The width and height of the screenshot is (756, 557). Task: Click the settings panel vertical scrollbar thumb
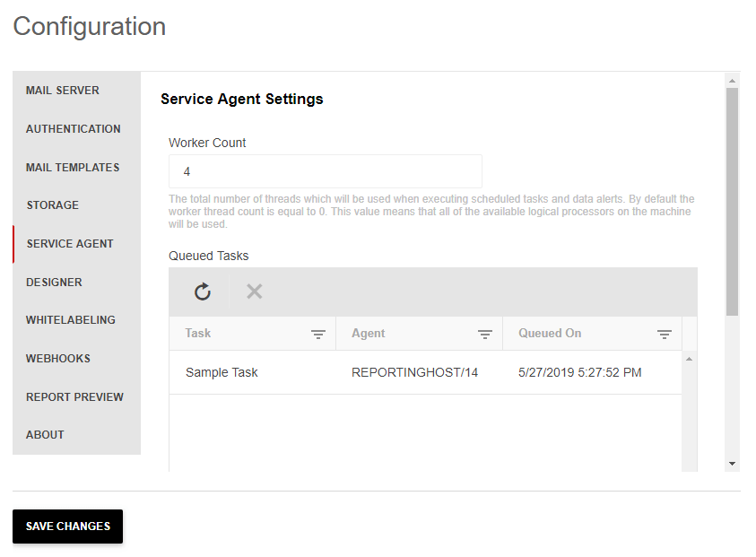(x=732, y=202)
